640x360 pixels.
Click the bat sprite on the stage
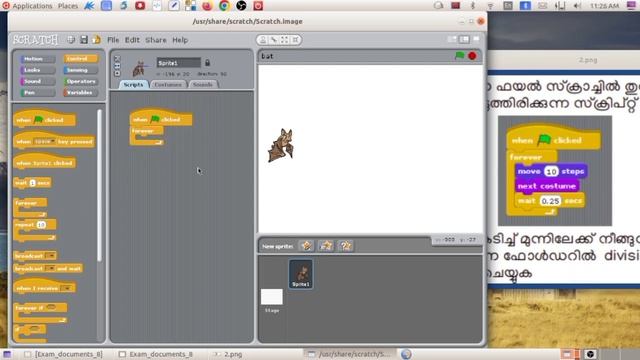click(x=281, y=145)
